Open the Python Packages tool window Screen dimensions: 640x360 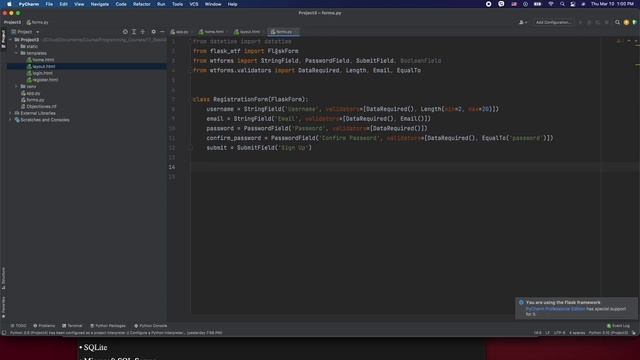(x=108, y=326)
